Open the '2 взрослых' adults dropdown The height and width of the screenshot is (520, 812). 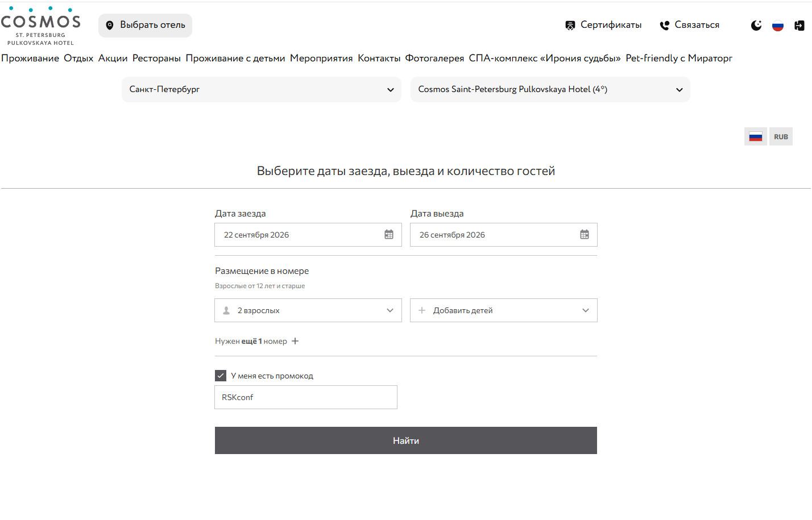(x=308, y=310)
